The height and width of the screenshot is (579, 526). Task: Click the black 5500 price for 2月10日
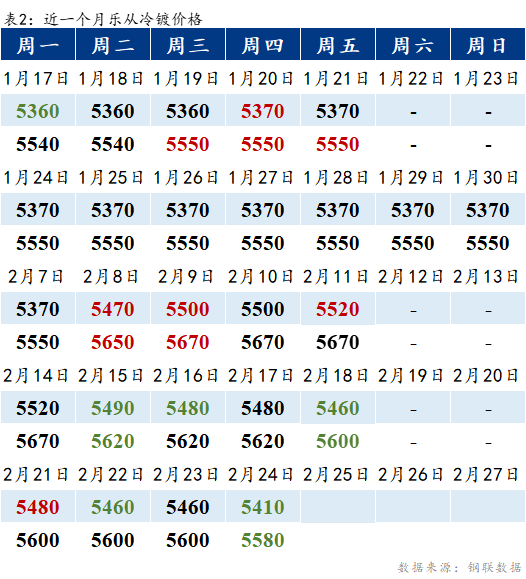coord(263,309)
